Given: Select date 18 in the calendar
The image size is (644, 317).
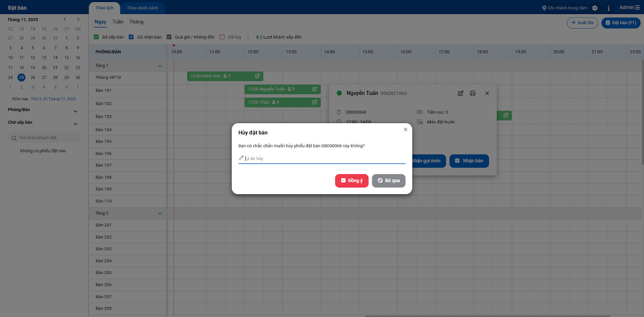Looking at the screenshot, I should [x=22, y=68].
